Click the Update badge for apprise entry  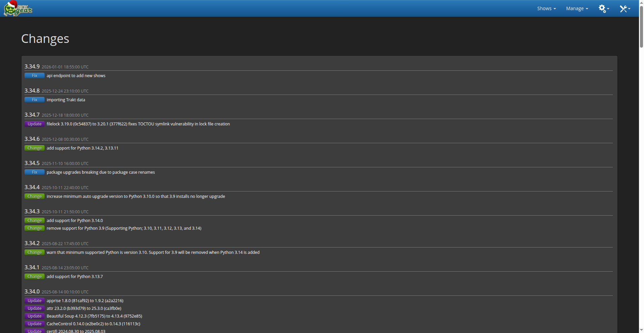tap(35, 301)
